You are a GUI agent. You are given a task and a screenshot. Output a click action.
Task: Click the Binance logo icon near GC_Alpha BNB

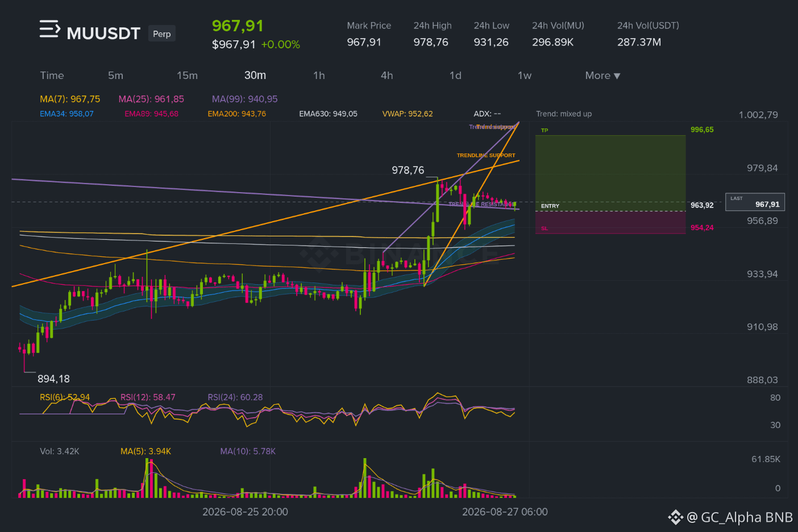point(675,517)
